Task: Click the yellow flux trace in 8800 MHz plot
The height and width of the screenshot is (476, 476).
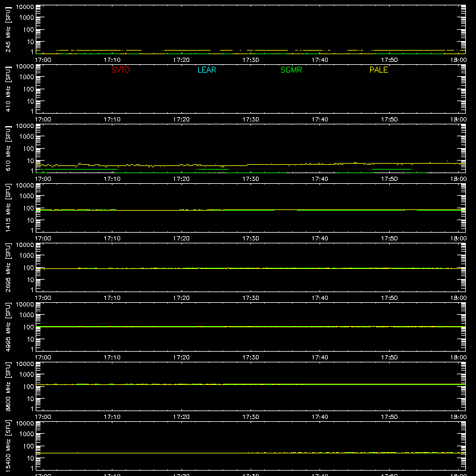Action: (250, 384)
